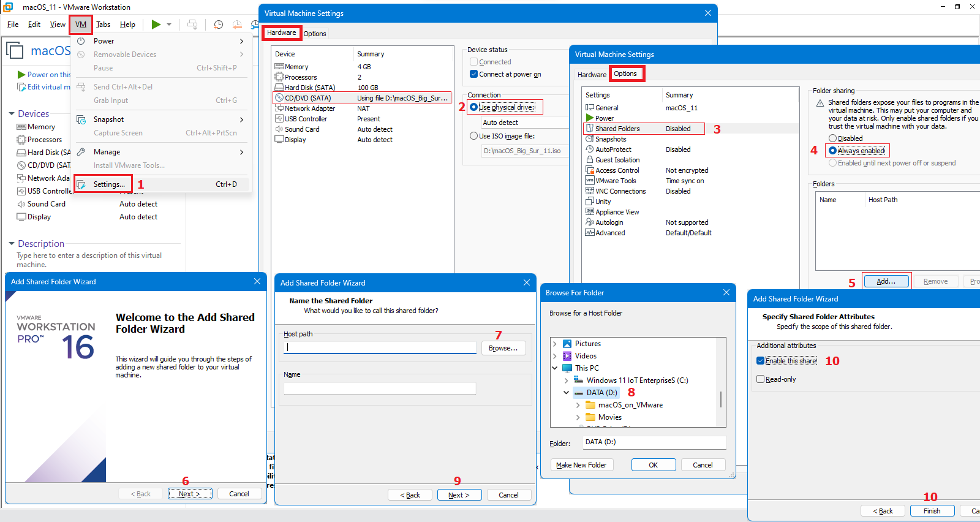Image resolution: width=980 pixels, height=522 pixels.
Task: Click into the Host path input field
Action: point(380,347)
